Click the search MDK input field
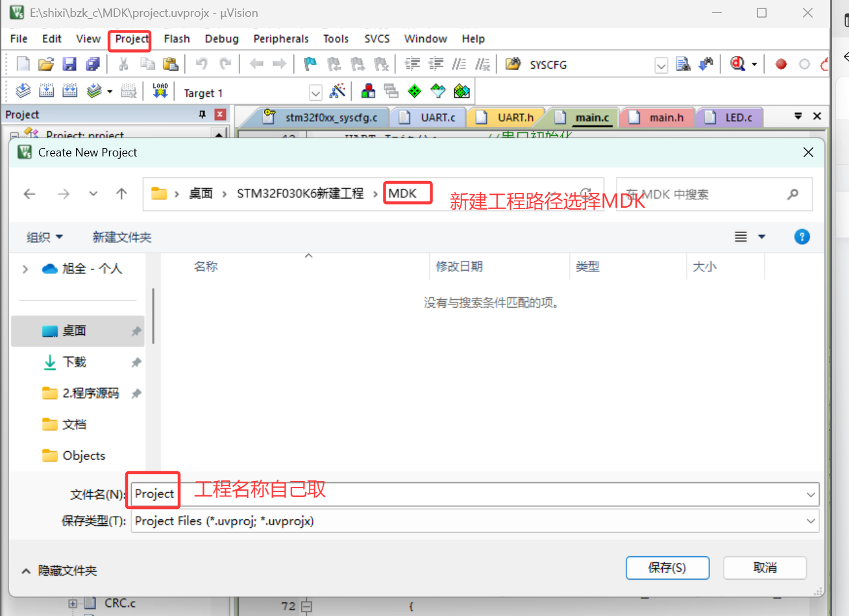 click(x=714, y=194)
